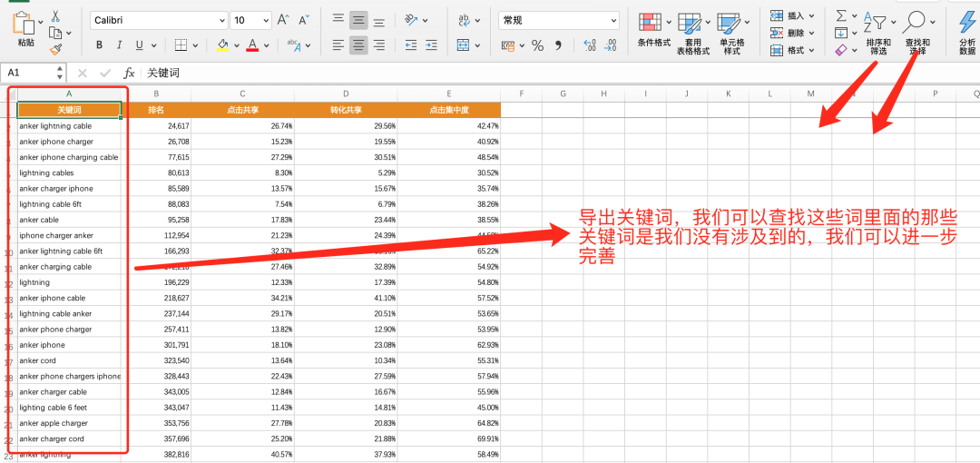Click the formula bar containing 关键词

[559, 73]
